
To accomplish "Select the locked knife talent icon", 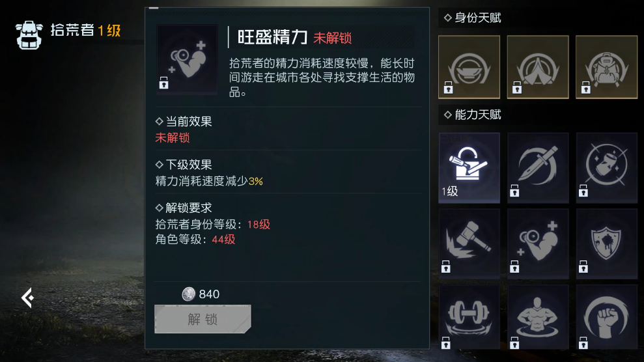I will [538, 167].
